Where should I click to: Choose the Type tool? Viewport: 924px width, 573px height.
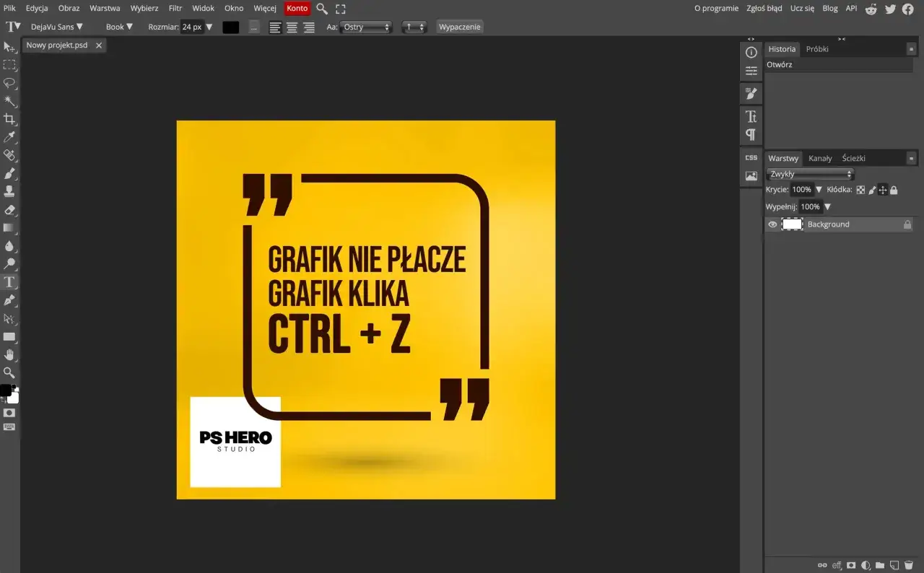tap(9, 282)
